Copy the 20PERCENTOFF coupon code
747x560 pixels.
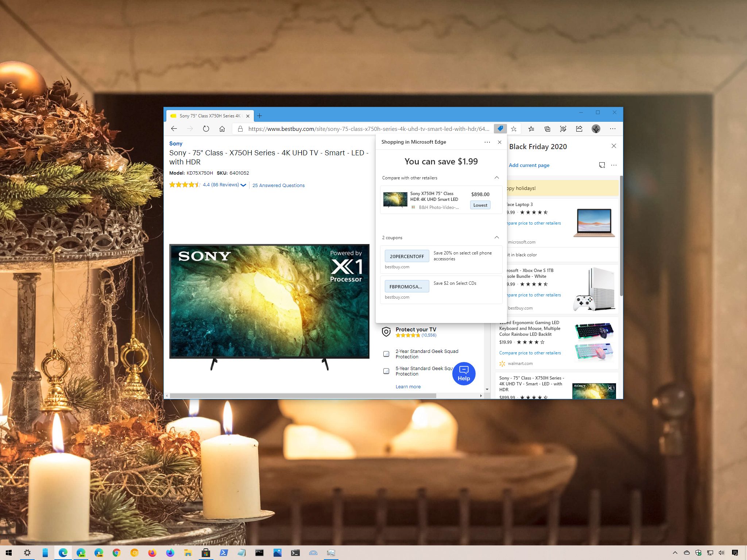point(407,256)
